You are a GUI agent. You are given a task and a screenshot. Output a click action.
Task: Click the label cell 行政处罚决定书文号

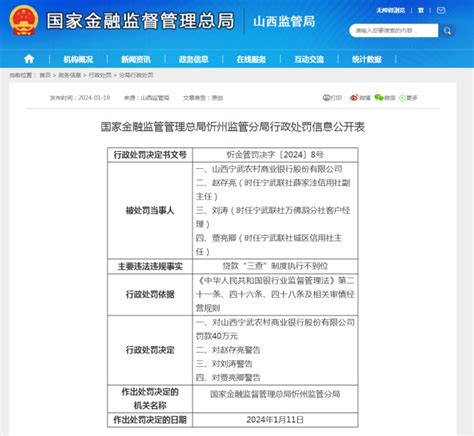(x=150, y=155)
